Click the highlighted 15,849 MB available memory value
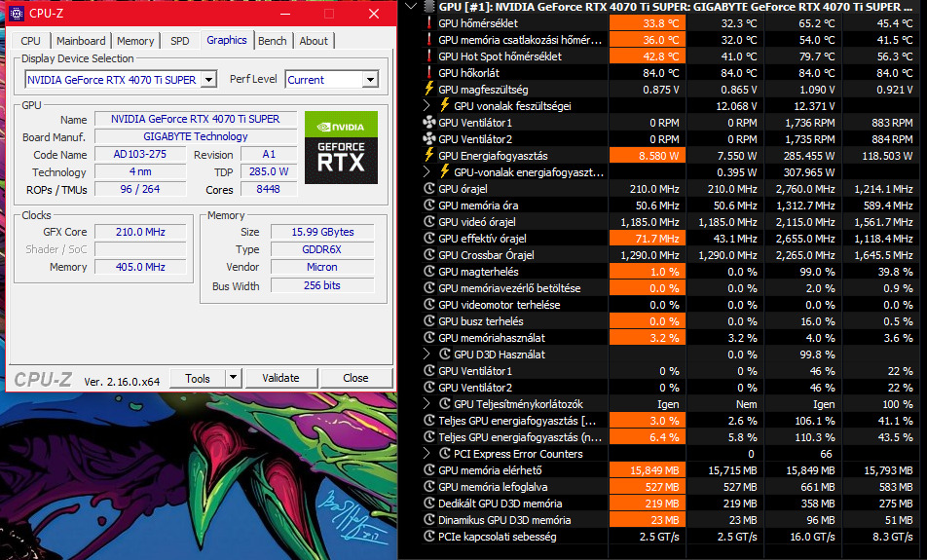927x560 pixels. pos(648,470)
